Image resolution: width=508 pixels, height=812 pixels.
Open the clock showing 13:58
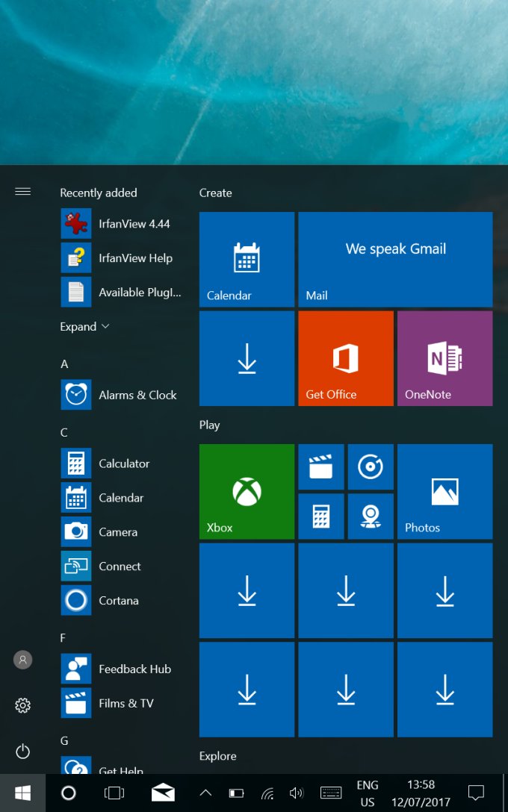[421, 793]
